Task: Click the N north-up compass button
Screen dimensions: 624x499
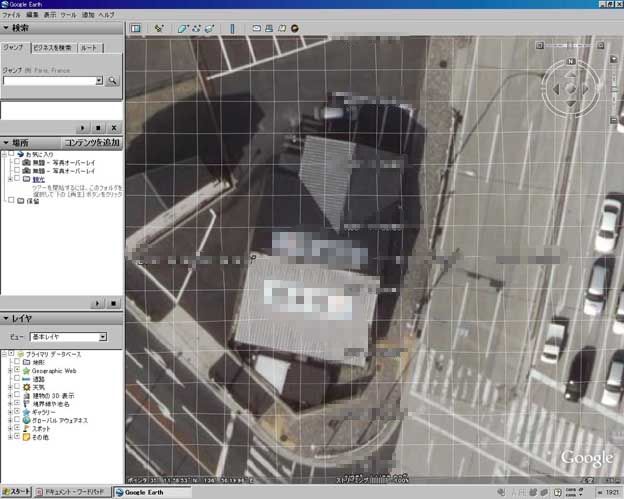Action: (x=571, y=61)
